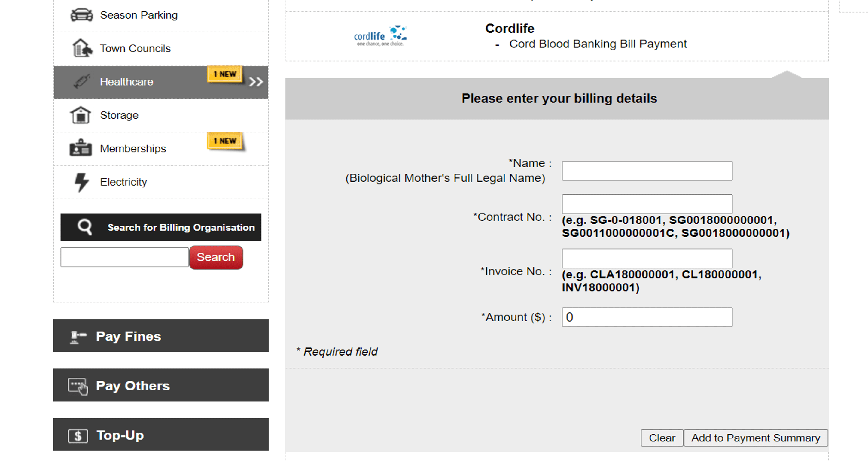Focus the billing organisation search box
This screenshot has width=868, height=461.
tap(125, 257)
